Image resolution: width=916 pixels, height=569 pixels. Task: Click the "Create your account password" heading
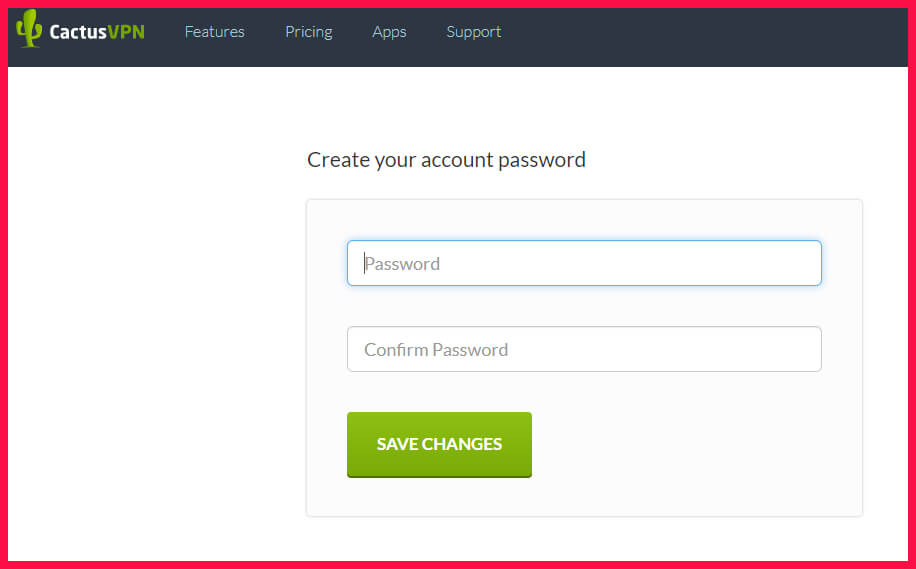[x=446, y=159]
